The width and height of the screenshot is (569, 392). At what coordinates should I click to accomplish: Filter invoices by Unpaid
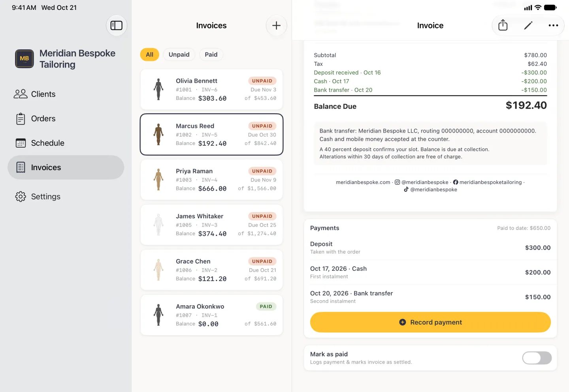[179, 54]
